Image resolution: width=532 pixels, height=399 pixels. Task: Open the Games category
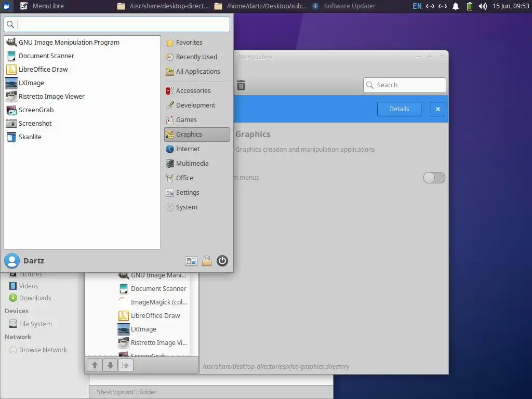tap(197, 120)
